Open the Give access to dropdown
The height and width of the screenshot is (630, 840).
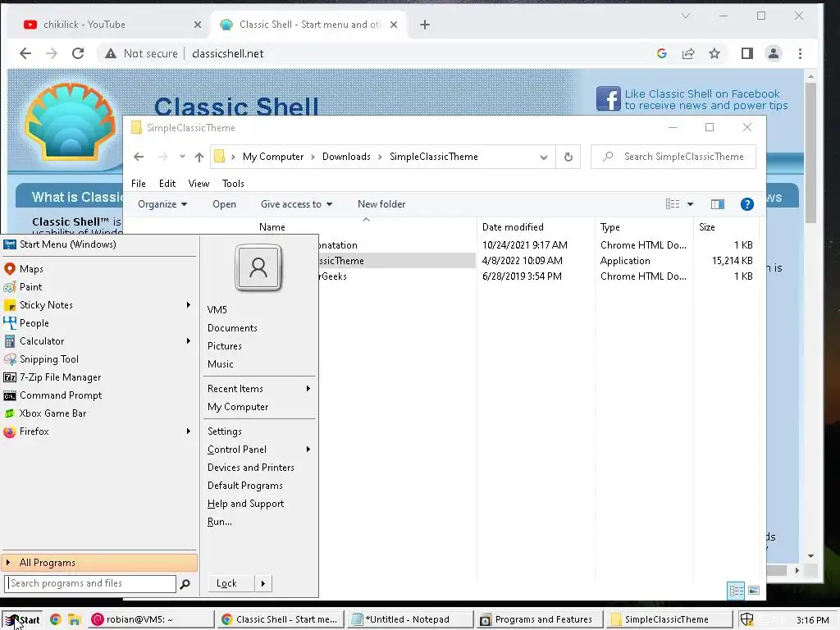coord(296,204)
